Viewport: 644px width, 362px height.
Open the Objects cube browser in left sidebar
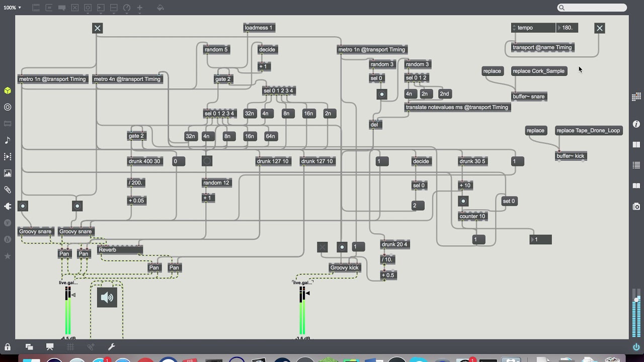pyautogui.click(x=8, y=90)
